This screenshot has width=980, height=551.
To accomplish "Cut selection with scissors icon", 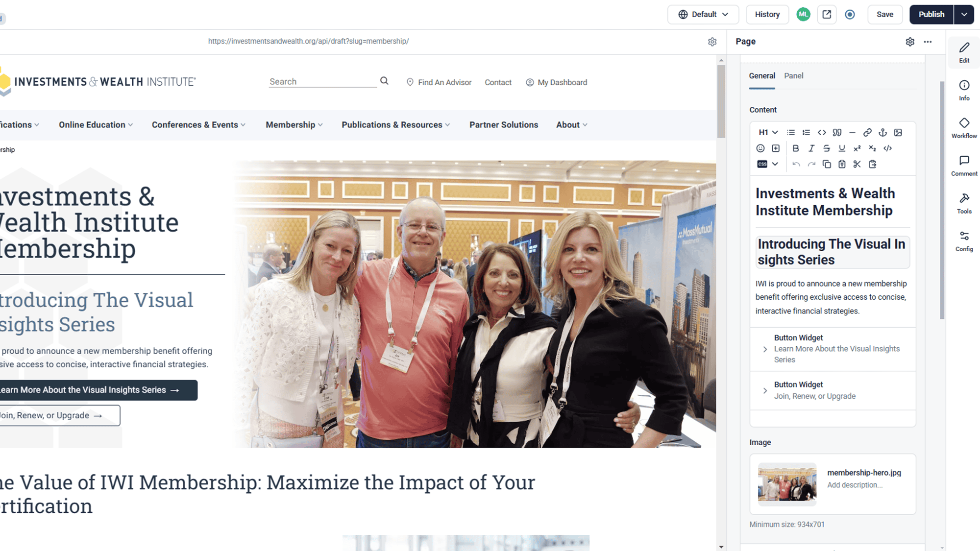I will click(x=857, y=164).
